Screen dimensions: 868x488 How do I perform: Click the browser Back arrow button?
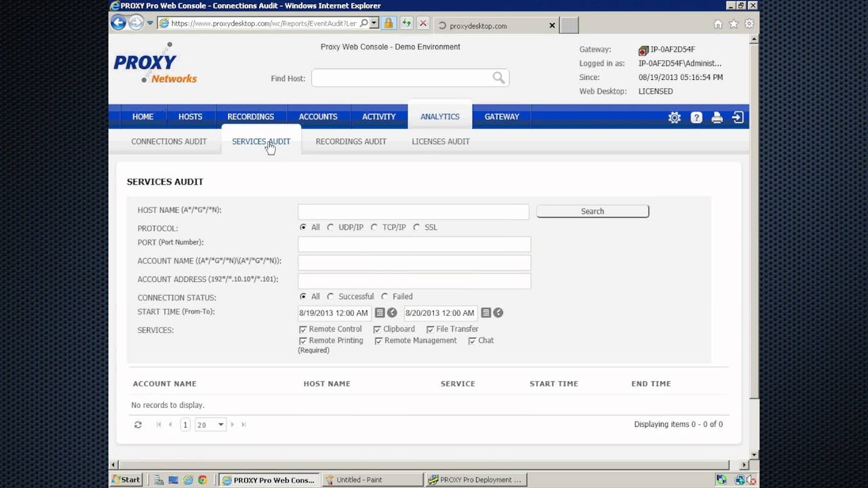pyautogui.click(x=119, y=23)
